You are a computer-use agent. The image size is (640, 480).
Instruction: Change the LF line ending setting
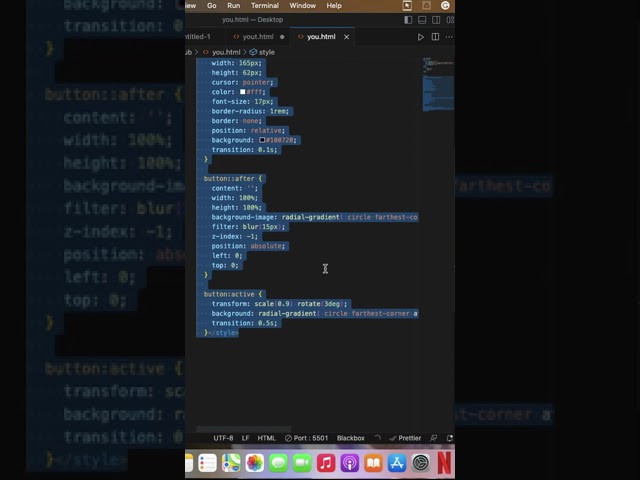[x=245, y=438]
